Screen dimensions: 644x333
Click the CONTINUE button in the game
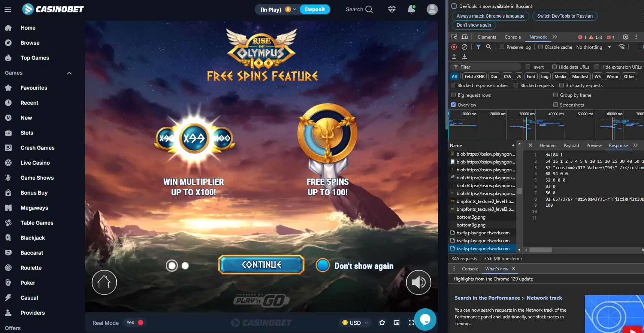261,265
